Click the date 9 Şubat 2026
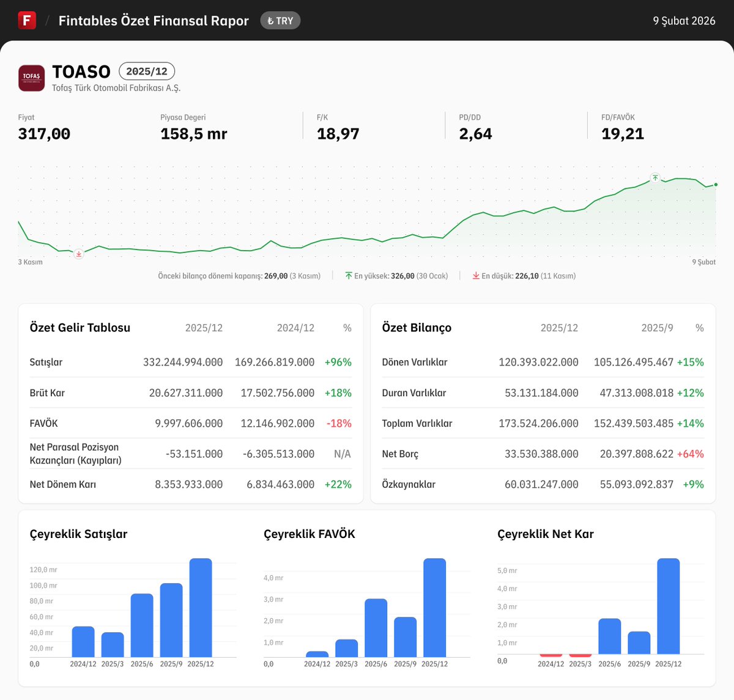 [x=684, y=20]
